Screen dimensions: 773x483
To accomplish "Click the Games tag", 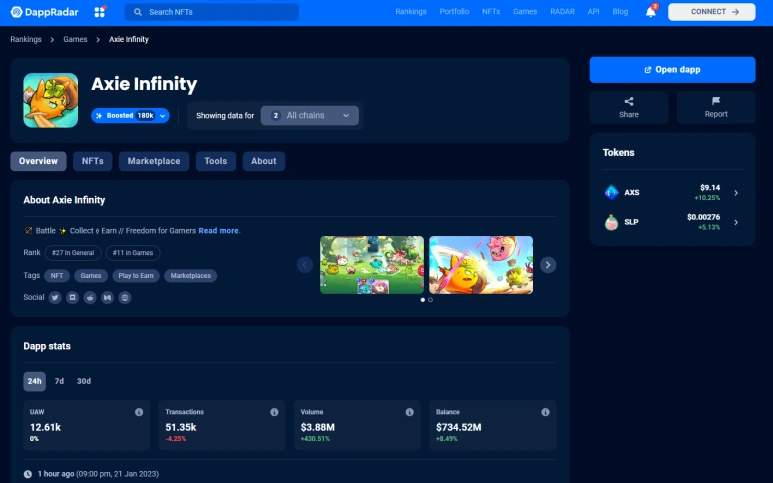I will tap(91, 276).
